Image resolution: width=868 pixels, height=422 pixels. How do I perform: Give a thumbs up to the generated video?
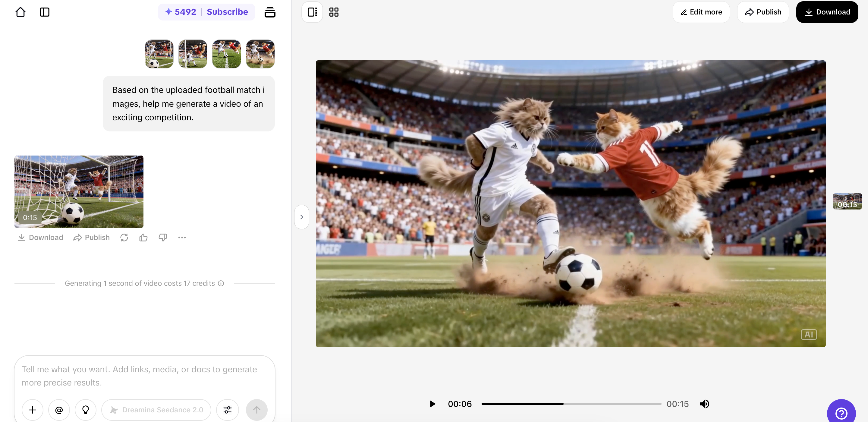[x=143, y=237]
